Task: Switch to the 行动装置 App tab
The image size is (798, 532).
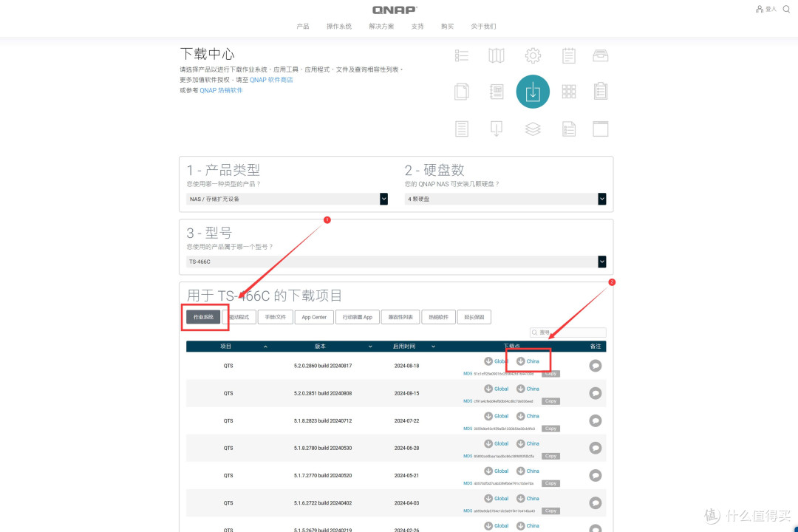Action: (358, 317)
